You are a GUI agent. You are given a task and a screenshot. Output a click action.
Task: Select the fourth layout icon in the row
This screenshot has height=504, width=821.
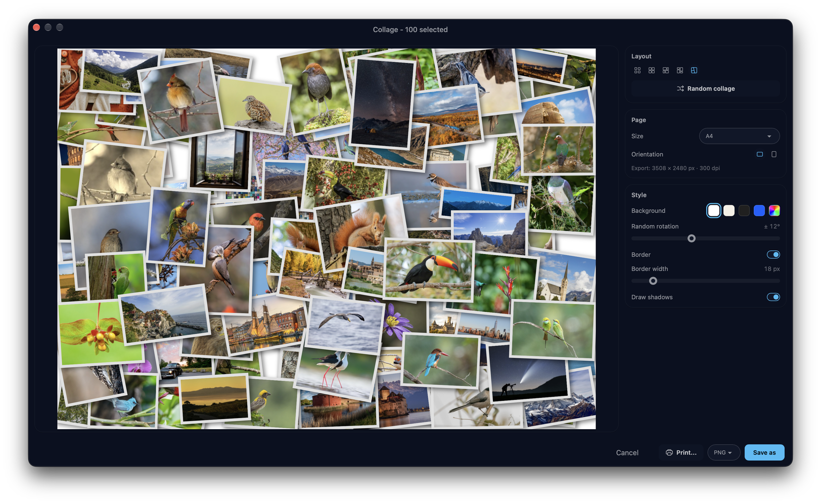coord(680,70)
